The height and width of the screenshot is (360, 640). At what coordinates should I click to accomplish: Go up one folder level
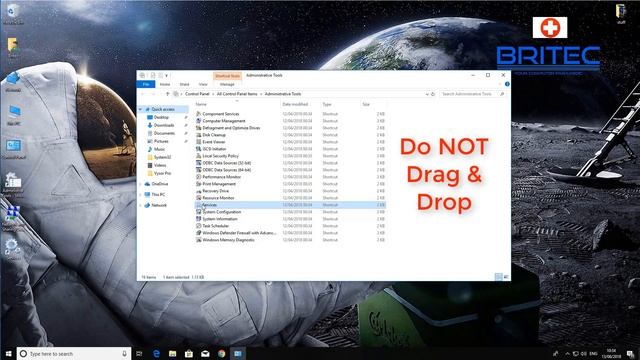tap(167, 94)
